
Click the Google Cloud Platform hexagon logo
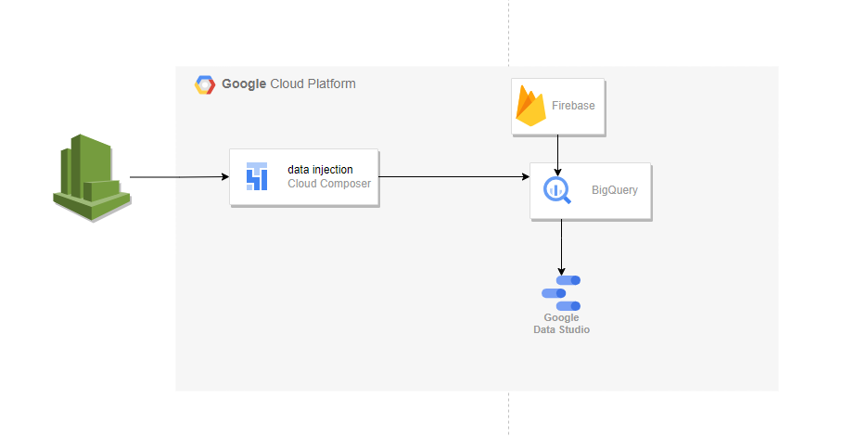204,84
